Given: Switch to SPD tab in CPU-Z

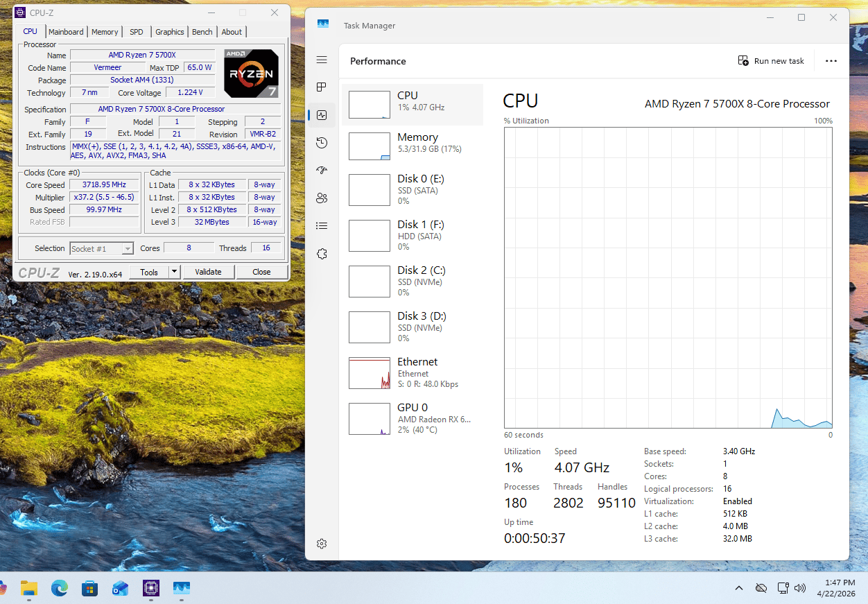Looking at the screenshot, I should coord(137,32).
